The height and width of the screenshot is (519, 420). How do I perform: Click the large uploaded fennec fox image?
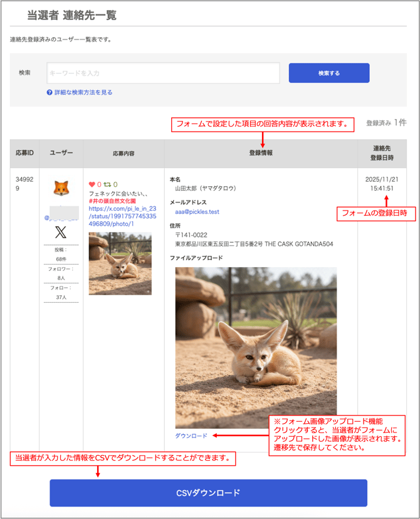(256, 348)
